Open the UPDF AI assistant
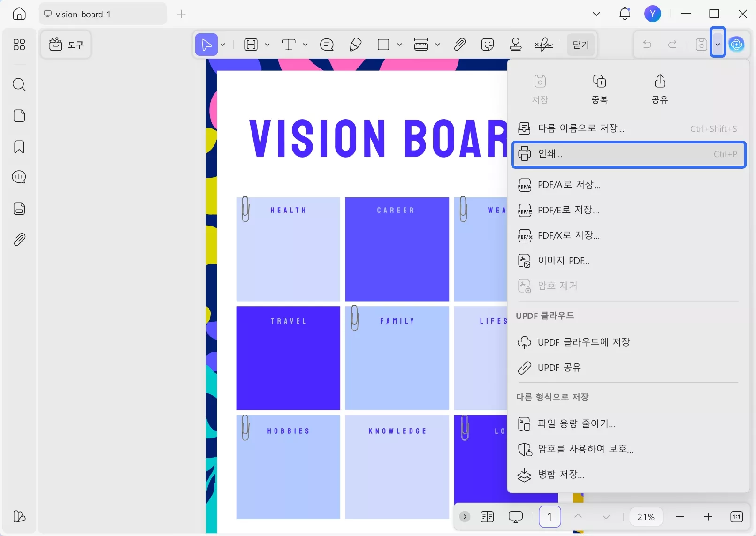756x536 pixels. coord(737,45)
